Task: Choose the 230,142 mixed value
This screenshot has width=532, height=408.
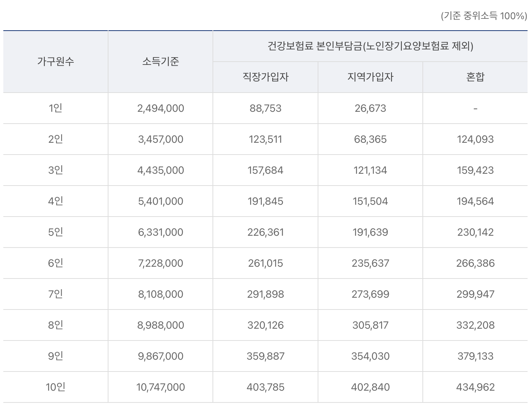Action: coord(475,232)
